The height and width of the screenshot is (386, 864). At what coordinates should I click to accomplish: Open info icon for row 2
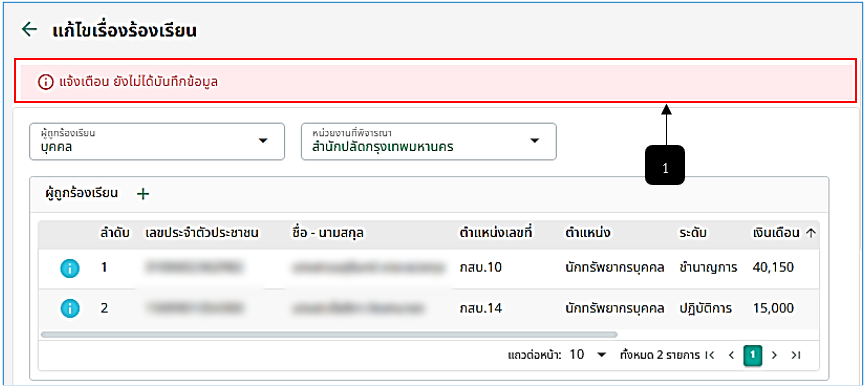pyautogui.click(x=70, y=309)
